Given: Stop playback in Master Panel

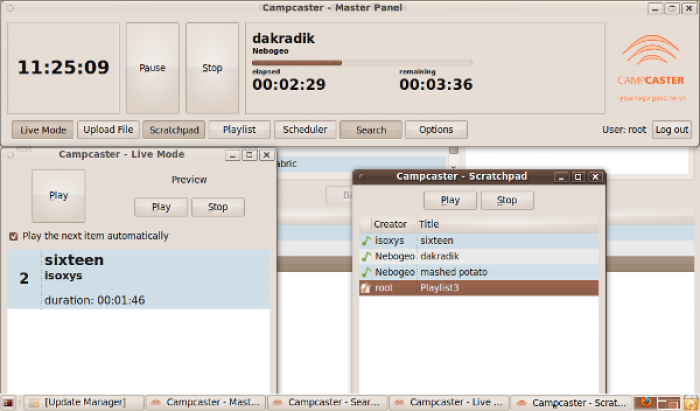Looking at the screenshot, I should coord(212,68).
